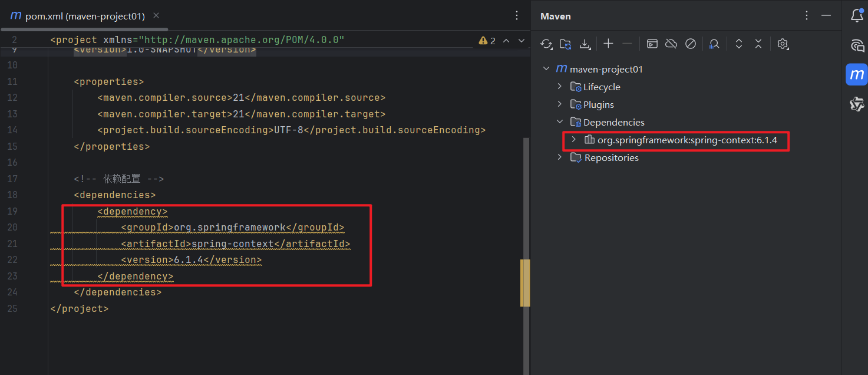Expand the Lifecycle node

560,87
